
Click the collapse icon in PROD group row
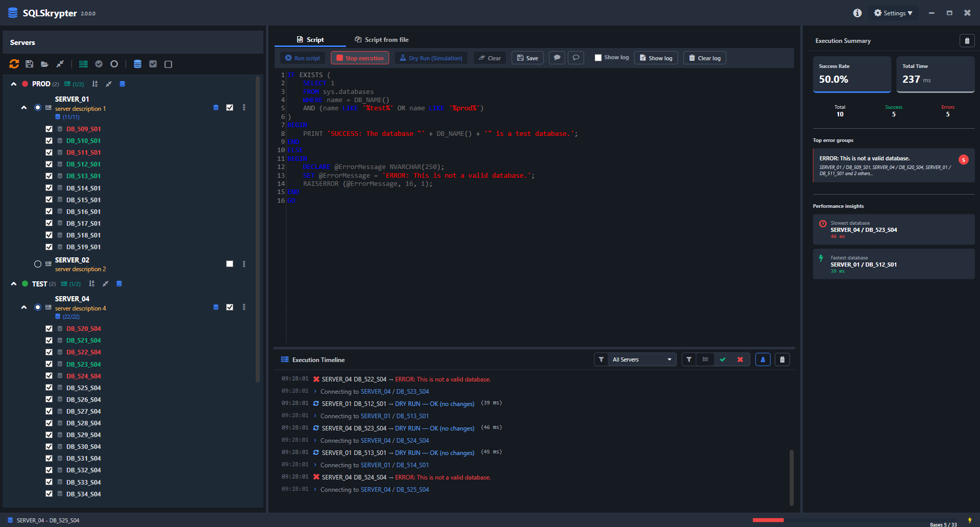pos(108,84)
